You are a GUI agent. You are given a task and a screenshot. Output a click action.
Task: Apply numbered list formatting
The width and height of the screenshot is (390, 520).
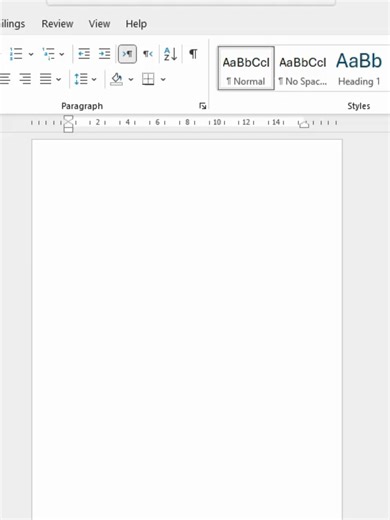(16, 54)
